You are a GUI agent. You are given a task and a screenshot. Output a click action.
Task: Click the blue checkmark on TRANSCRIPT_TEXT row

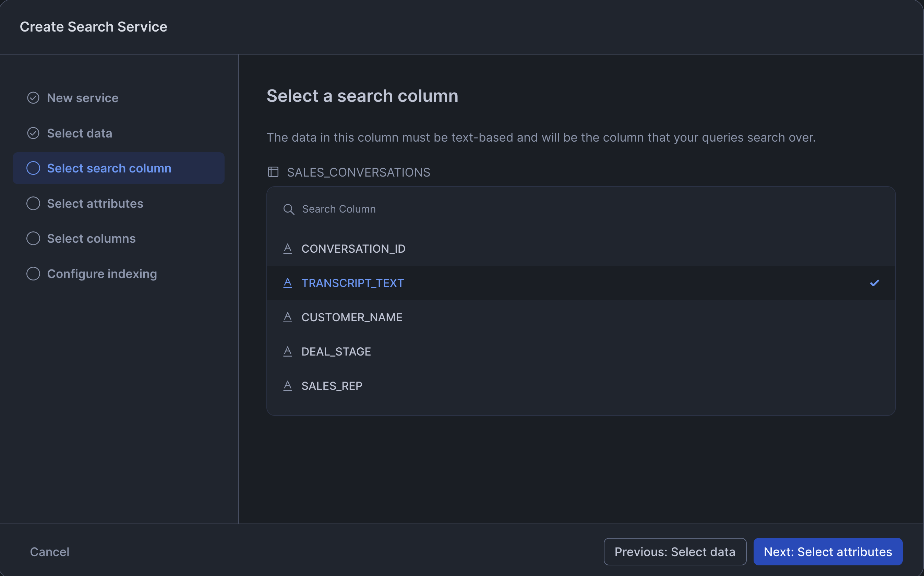click(874, 283)
